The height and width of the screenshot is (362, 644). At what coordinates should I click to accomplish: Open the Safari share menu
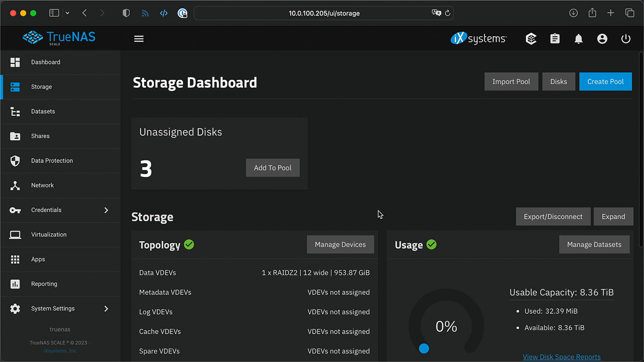(x=592, y=12)
